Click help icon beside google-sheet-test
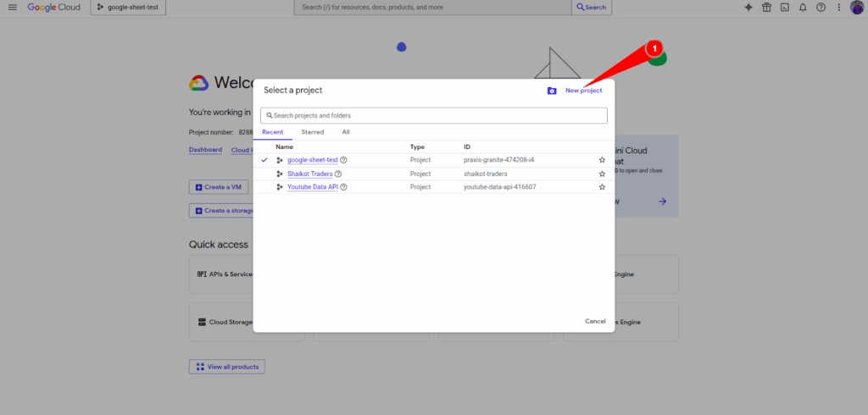The image size is (868, 415). 343,159
